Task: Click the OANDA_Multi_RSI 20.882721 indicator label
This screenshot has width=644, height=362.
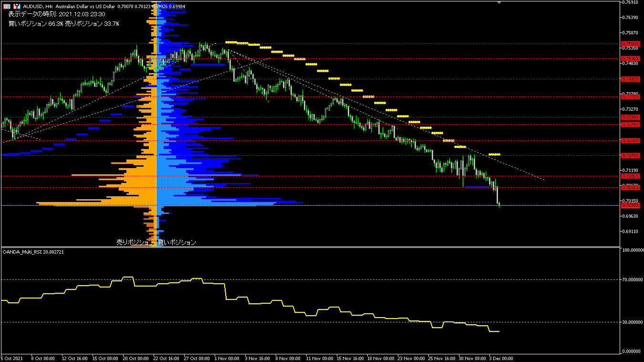Action: 33,251
